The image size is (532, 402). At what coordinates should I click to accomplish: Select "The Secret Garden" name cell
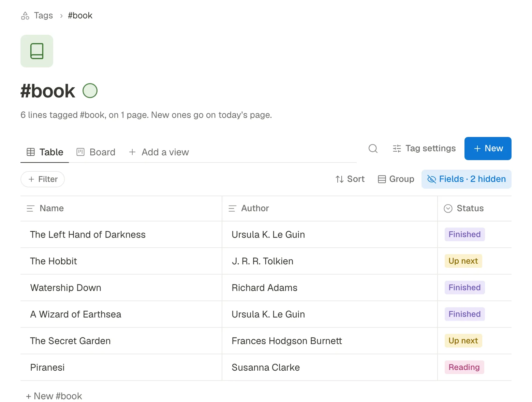click(121, 341)
